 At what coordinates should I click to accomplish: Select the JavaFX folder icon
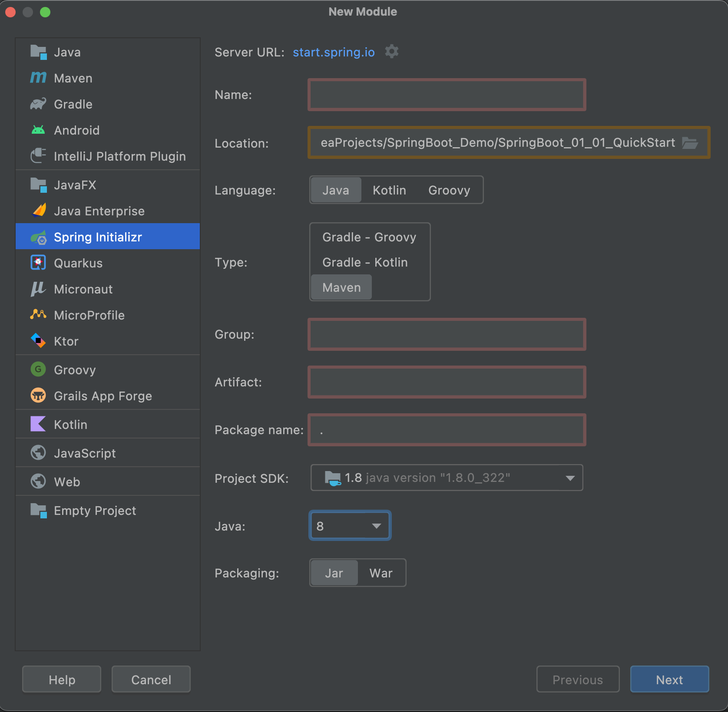[x=38, y=185]
